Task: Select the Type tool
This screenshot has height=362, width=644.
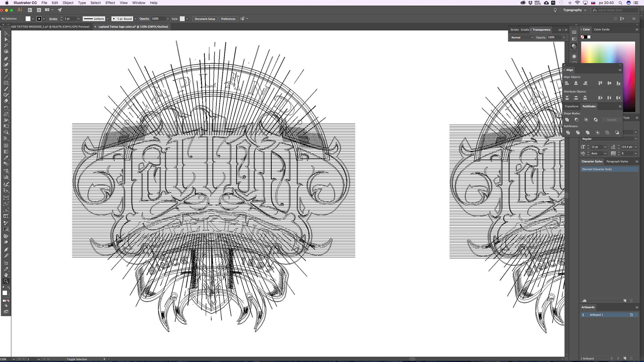Action: coord(6,71)
